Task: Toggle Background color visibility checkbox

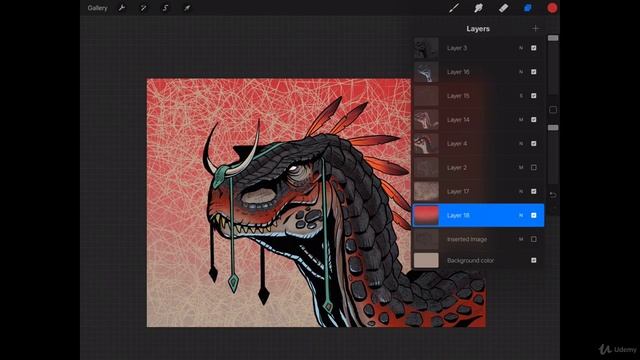Action: pyautogui.click(x=533, y=260)
